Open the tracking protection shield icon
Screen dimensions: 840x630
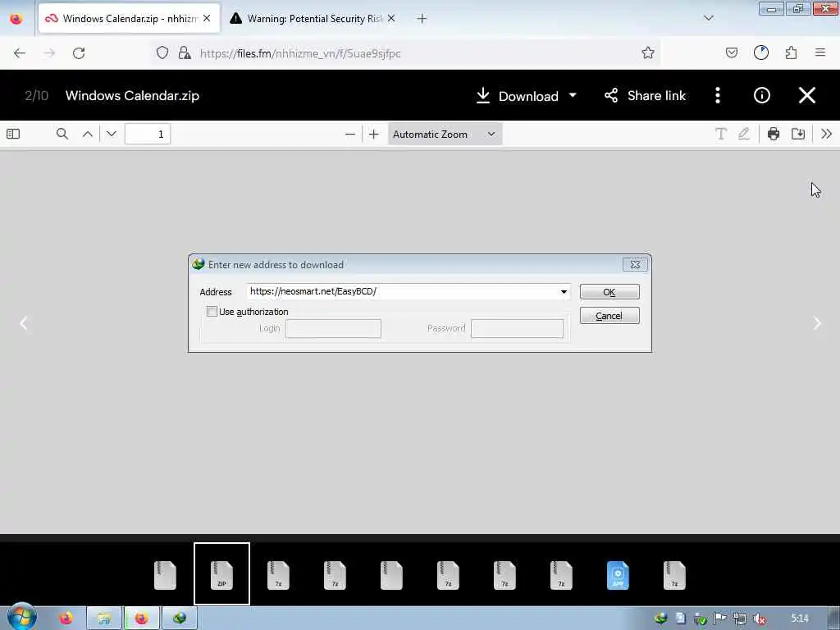[162, 52]
